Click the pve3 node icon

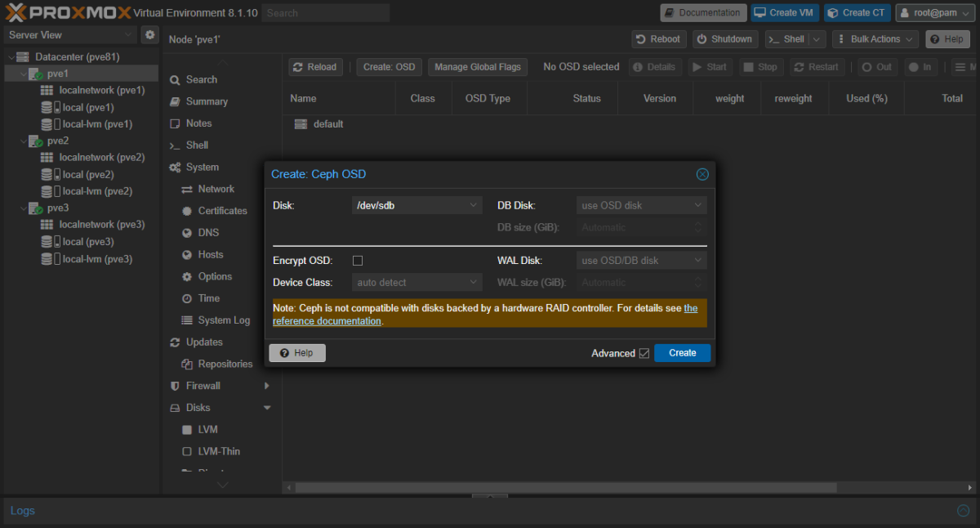click(x=36, y=208)
